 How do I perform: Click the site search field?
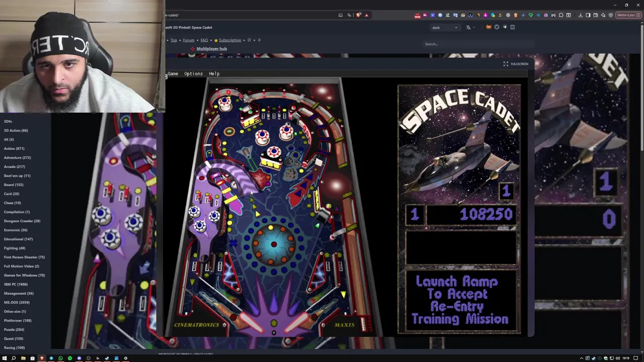[x=478, y=44]
